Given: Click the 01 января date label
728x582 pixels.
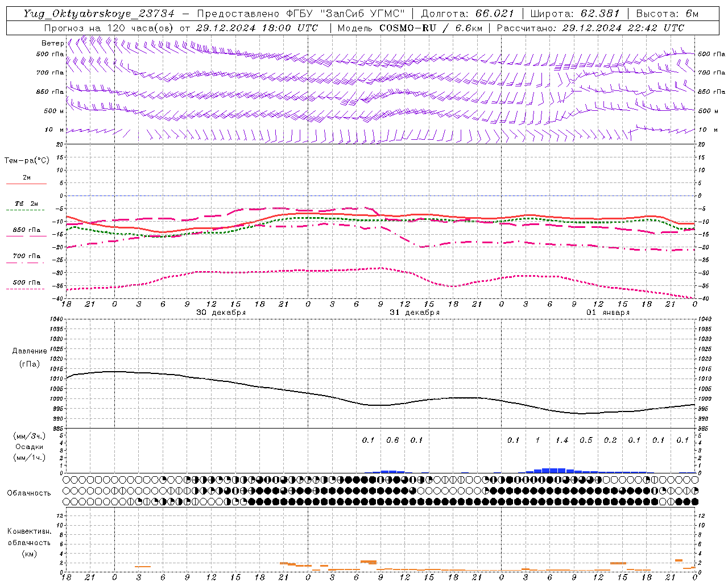Looking at the screenshot, I should pos(608,313).
